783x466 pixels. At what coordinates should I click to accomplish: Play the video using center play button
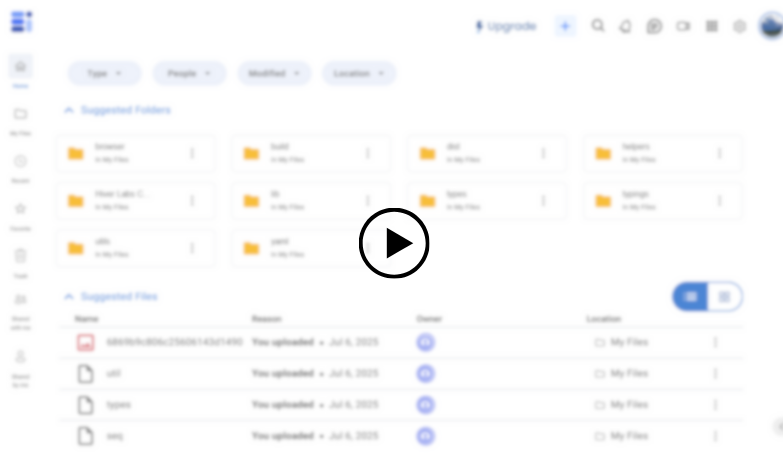coord(394,243)
